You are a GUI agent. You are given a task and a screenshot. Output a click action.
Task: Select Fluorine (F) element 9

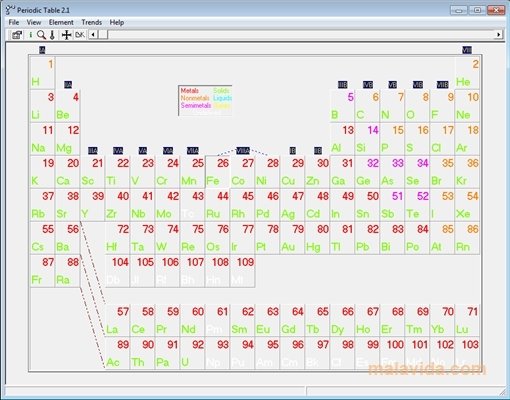coord(442,106)
